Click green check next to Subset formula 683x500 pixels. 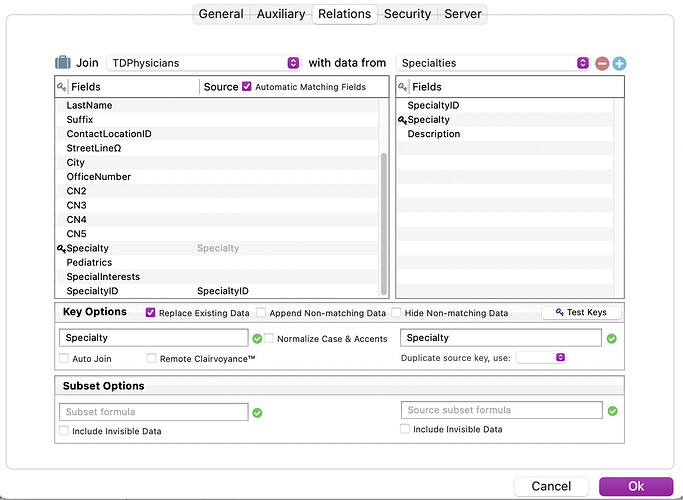click(257, 412)
